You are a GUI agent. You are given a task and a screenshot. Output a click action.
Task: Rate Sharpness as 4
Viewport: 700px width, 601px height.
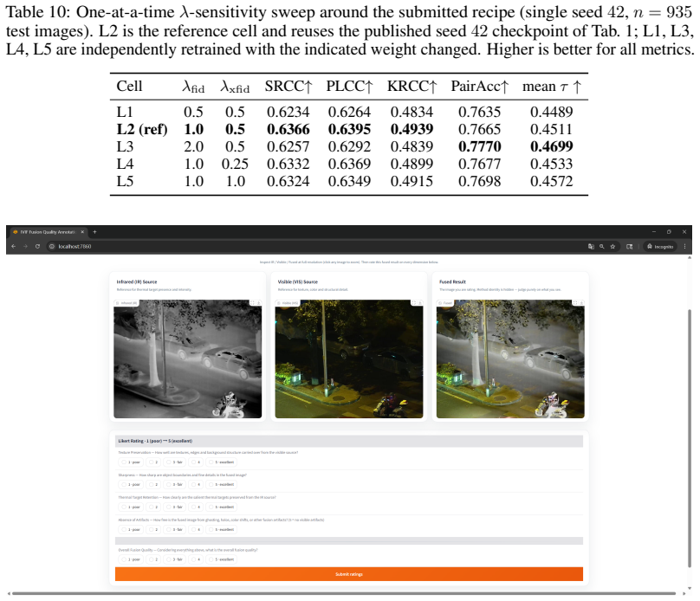pos(196,485)
